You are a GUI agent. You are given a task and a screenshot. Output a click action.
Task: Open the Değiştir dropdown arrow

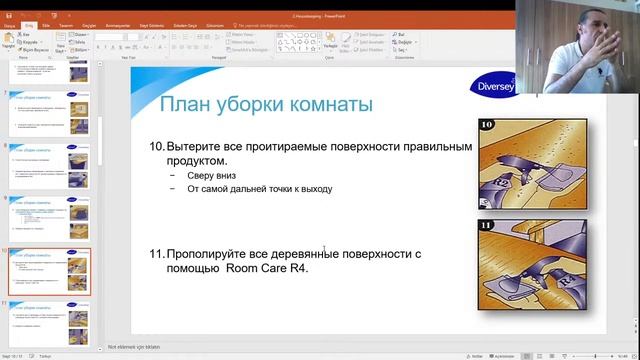pyautogui.click(x=416, y=42)
